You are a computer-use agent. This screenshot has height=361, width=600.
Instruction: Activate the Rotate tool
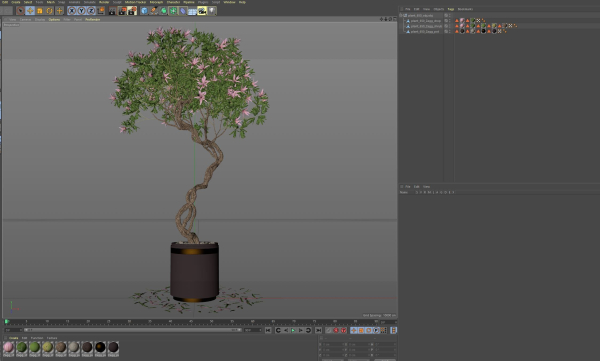click(49, 11)
